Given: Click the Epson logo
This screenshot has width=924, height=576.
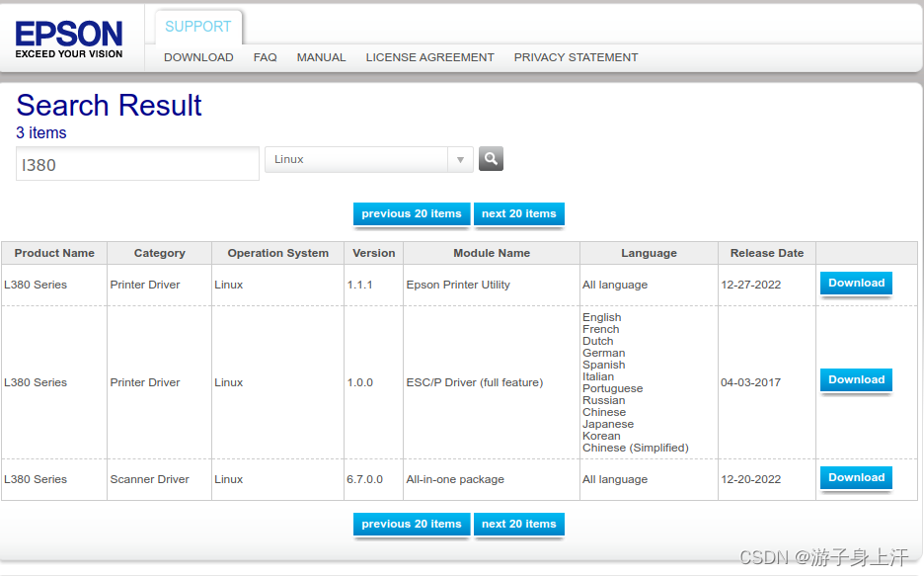Looking at the screenshot, I should click(69, 40).
